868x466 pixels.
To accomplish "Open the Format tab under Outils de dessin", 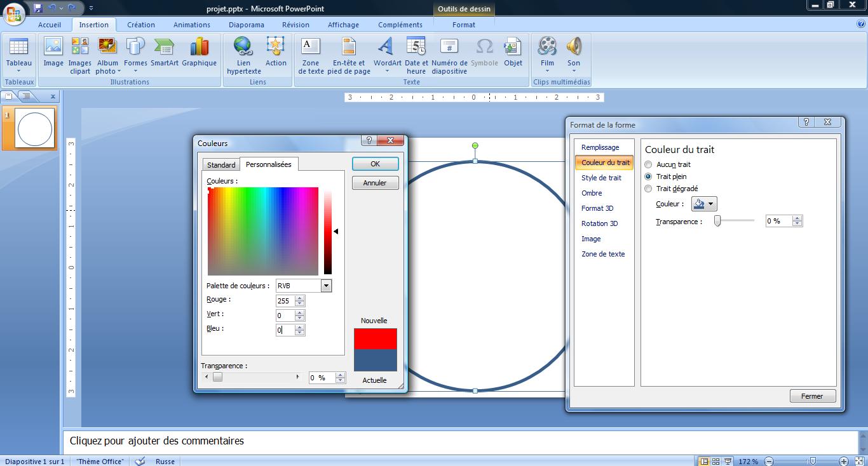I will (x=464, y=25).
